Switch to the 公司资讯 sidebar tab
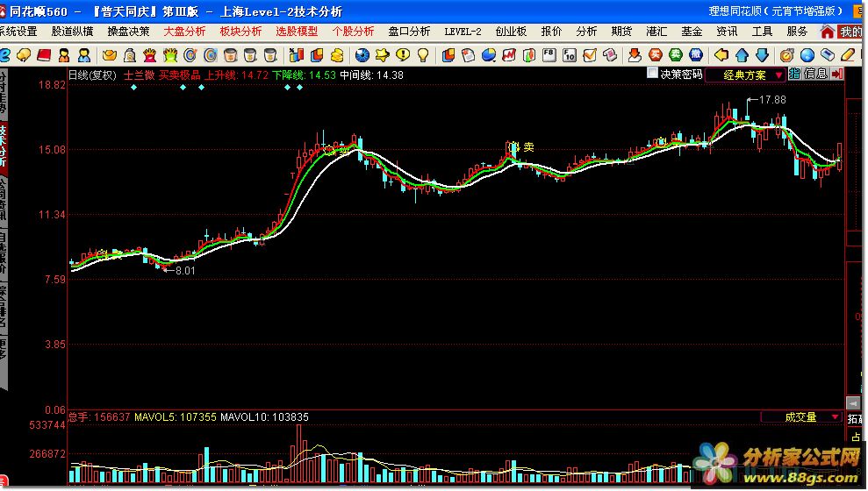Image resolution: width=868 pixels, height=491 pixels. coord(4,200)
